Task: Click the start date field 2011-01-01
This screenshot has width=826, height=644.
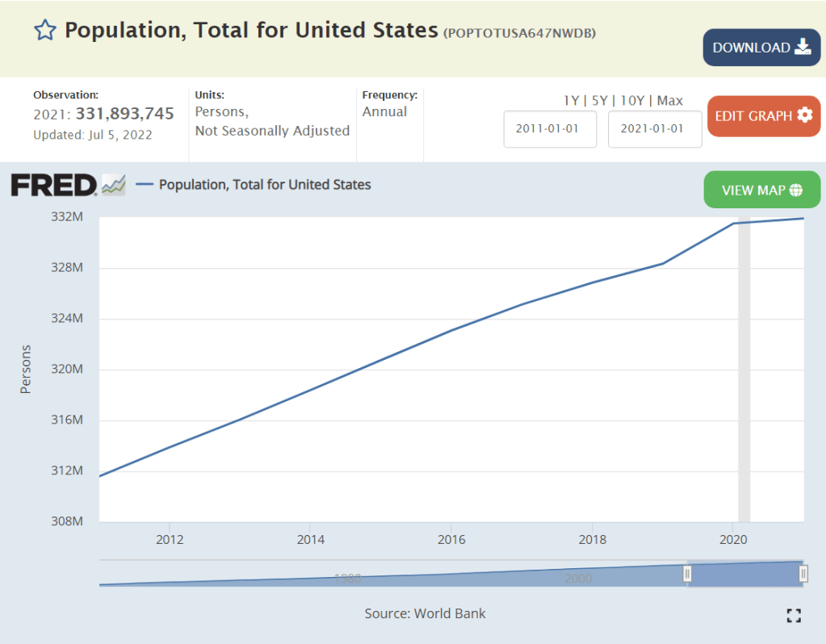Action: point(550,129)
